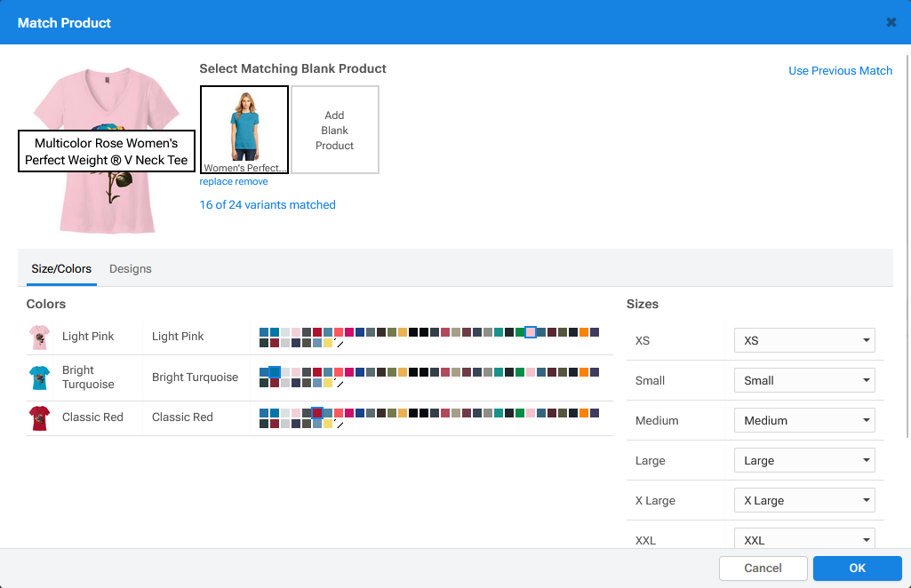The width and height of the screenshot is (911, 588).
Task: Select the Women's Perfect blank product thumbnail
Action: pos(244,130)
